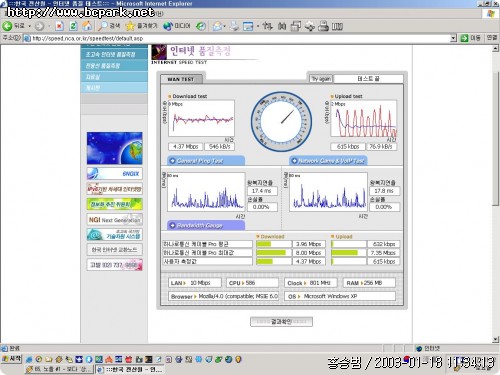
Task: Click the yellow lightbulb quick launch icon
Action: coord(238,359)
